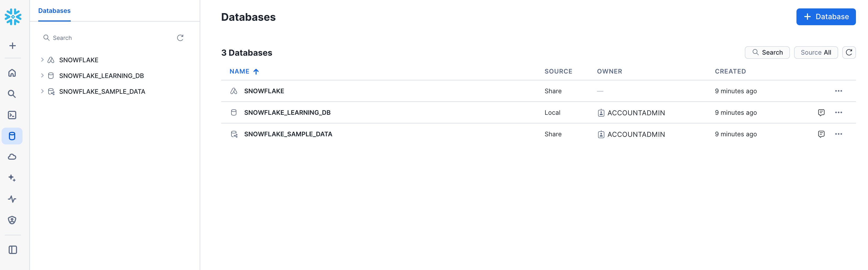868x270 pixels.
Task: Click the blue + Database button
Action: (826, 17)
